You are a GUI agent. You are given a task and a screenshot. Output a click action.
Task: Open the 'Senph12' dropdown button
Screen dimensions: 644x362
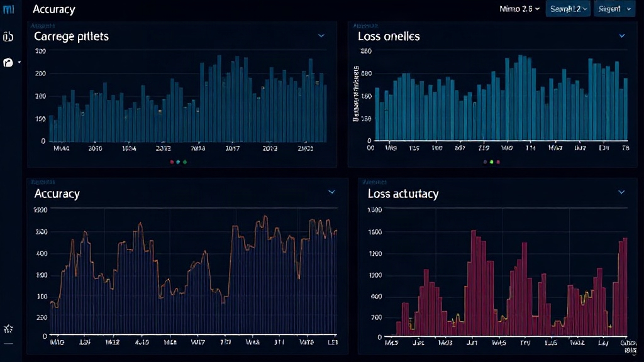click(568, 9)
